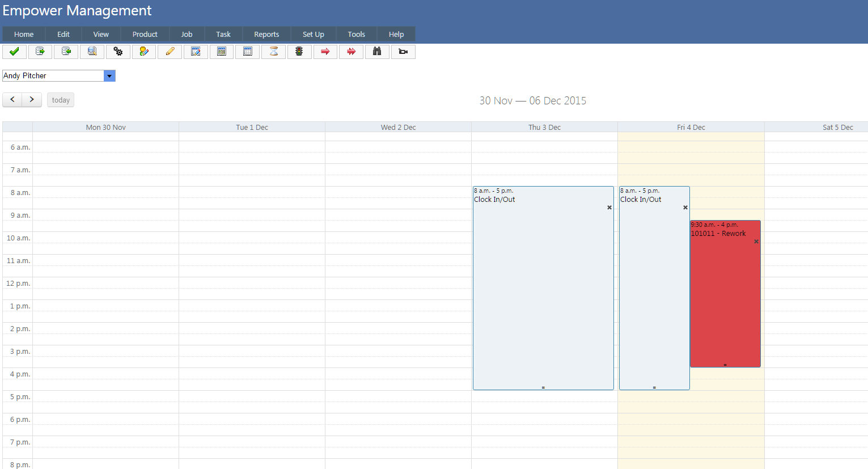
Task: Click the hourglass toolbar icon
Action: [x=273, y=52]
